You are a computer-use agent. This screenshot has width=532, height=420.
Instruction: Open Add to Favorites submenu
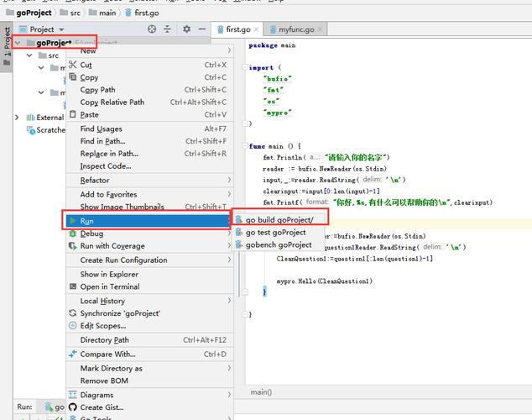coord(149,195)
